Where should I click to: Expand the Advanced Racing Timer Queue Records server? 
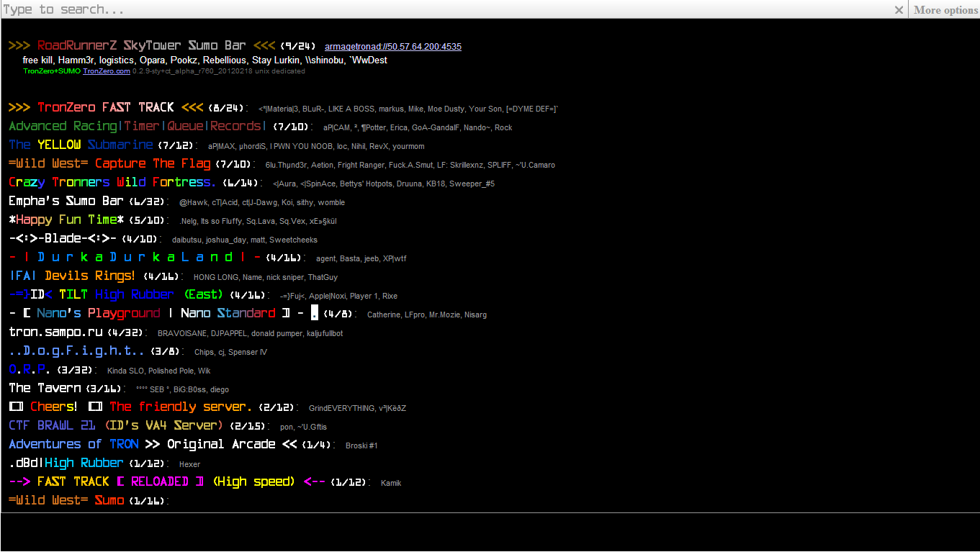(137, 127)
